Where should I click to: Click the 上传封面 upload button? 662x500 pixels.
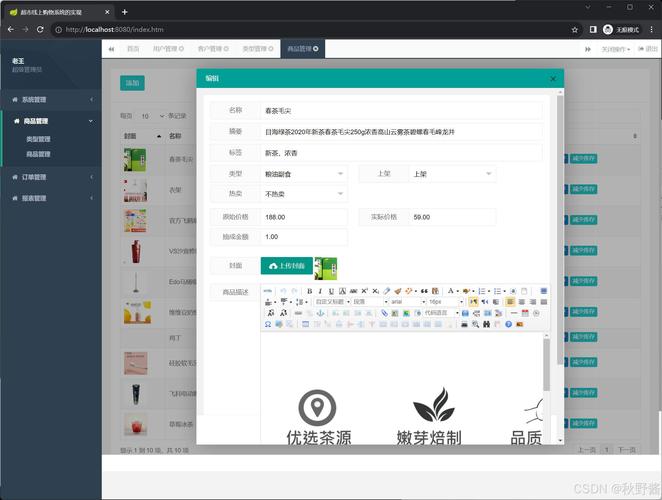point(287,266)
